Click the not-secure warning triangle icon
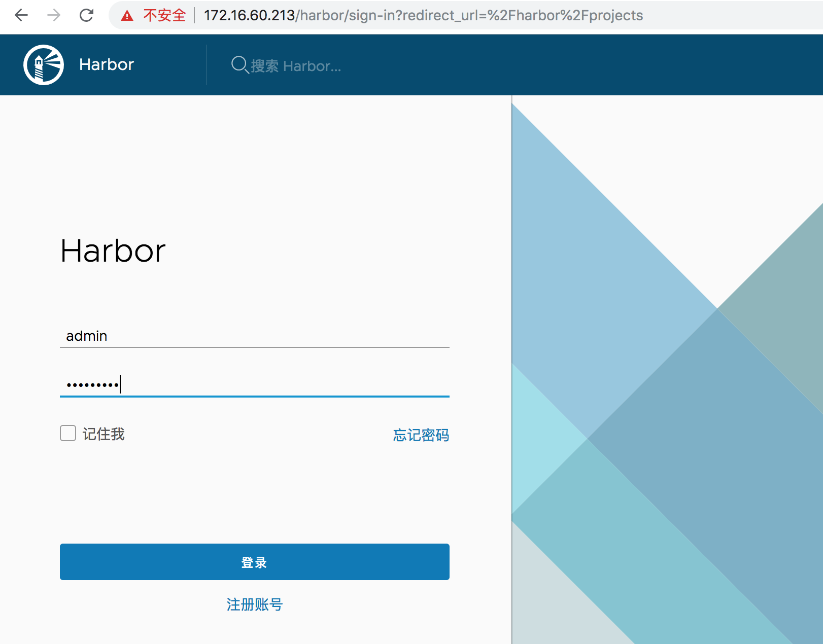Viewport: 823px width, 644px height. pyautogui.click(x=127, y=16)
